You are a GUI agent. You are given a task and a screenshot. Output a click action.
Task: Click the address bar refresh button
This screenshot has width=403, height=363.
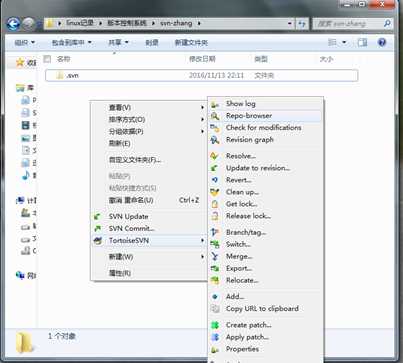(302, 24)
